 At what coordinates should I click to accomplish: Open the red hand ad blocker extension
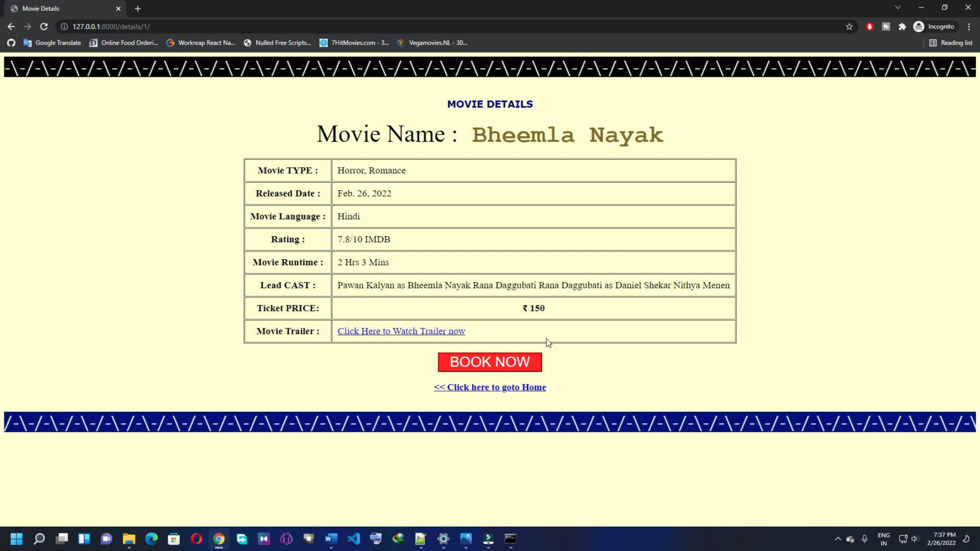pyautogui.click(x=870, y=27)
